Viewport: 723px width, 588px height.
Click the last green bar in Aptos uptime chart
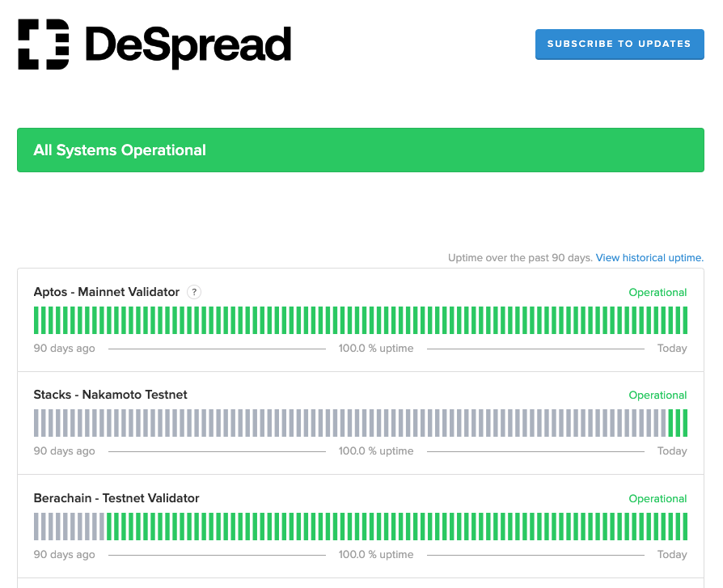(685, 320)
